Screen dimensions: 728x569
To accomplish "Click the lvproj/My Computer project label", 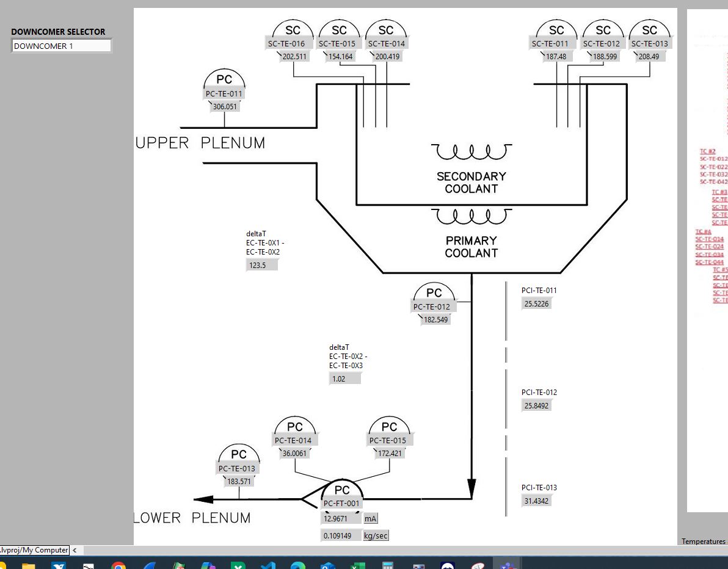I will [34, 550].
